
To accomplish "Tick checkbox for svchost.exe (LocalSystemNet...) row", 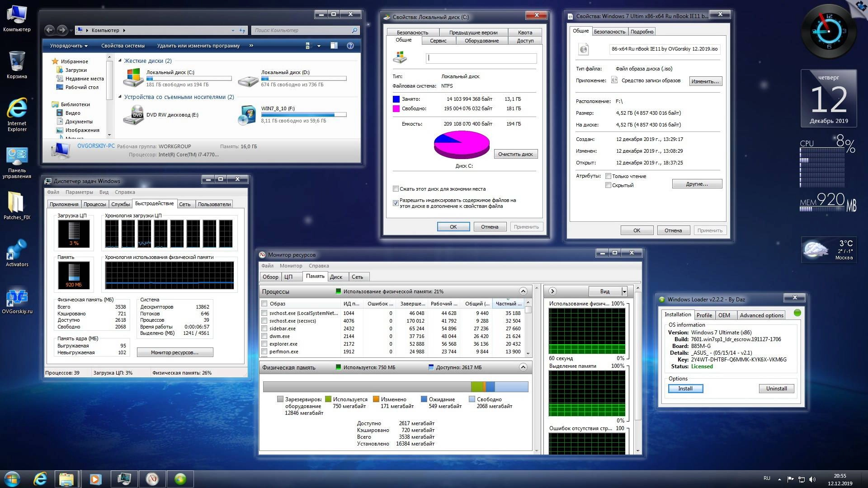I will (264, 313).
